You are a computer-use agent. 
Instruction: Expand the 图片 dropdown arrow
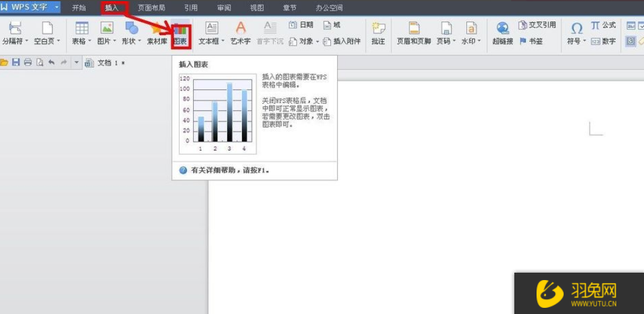pos(115,41)
